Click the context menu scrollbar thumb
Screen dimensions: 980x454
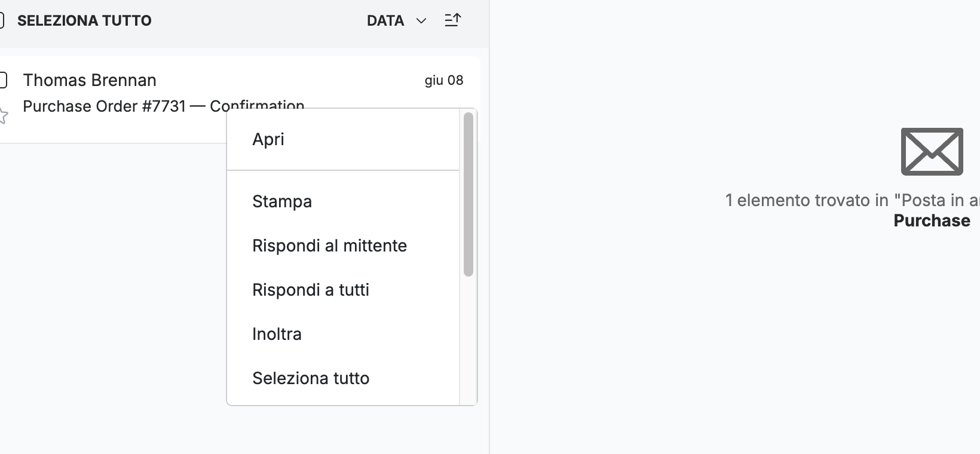(468, 194)
